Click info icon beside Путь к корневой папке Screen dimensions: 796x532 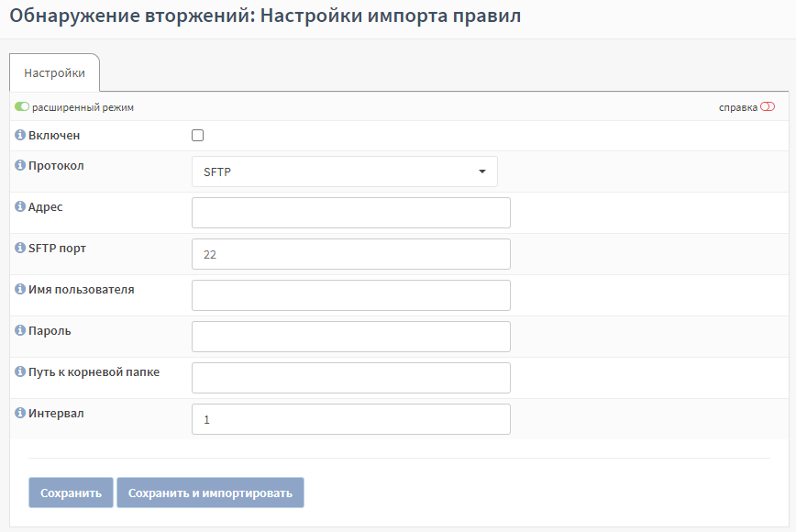point(20,371)
